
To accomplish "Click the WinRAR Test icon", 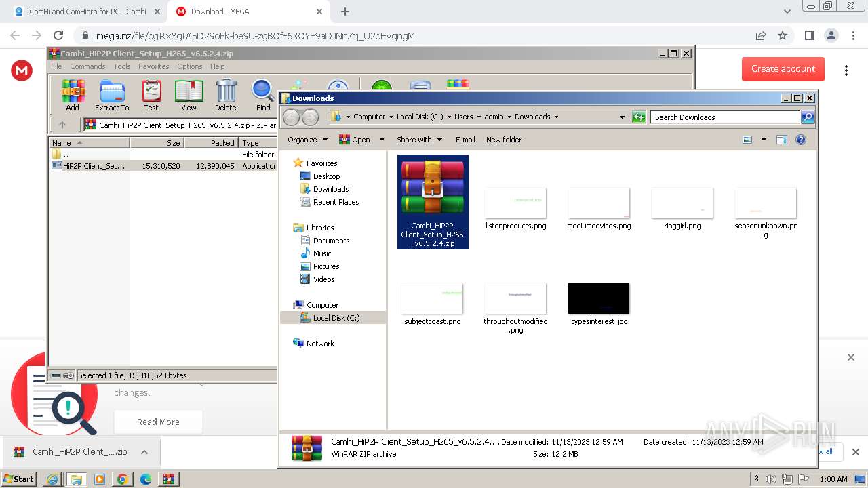I will [151, 95].
